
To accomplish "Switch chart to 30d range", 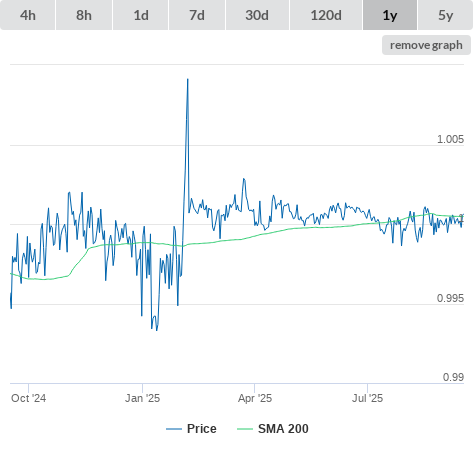I will pyautogui.click(x=257, y=15).
